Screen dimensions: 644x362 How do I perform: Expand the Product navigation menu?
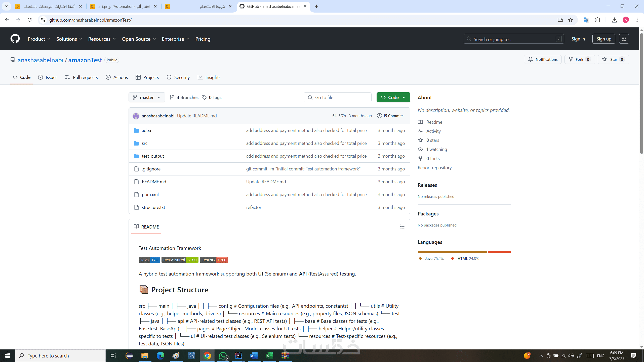[x=39, y=39]
